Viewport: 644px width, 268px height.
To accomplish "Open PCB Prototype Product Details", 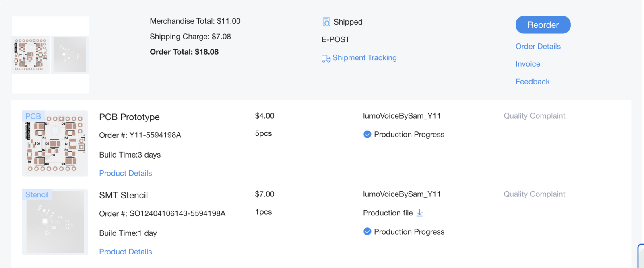I will pyautogui.click(x=126, y=173).
